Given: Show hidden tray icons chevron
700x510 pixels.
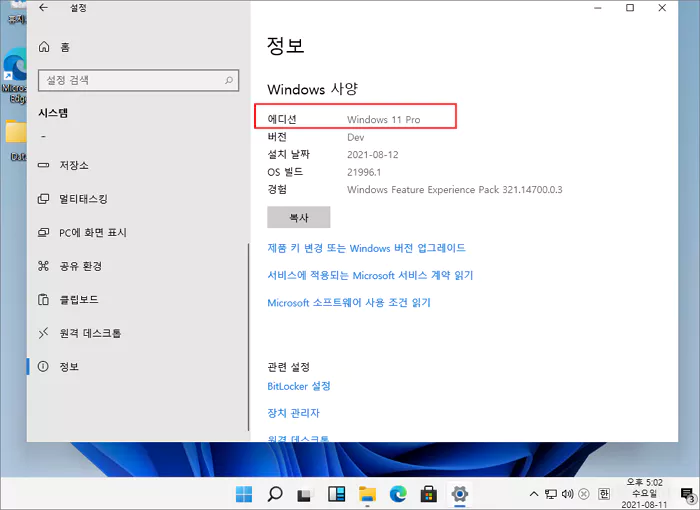Looking at the screenshot, I should click(x=533, y=494).
